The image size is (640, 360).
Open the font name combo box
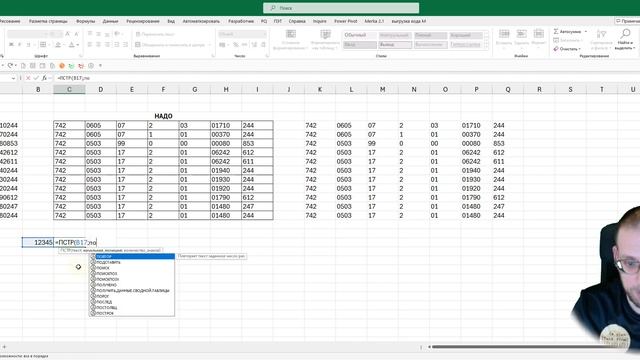28,34
